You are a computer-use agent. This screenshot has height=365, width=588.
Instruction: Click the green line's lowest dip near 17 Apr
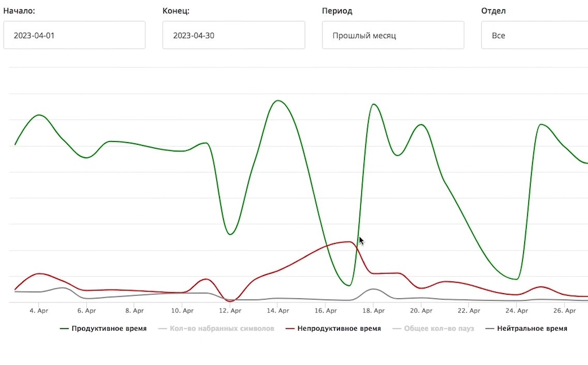coord(350,285)
